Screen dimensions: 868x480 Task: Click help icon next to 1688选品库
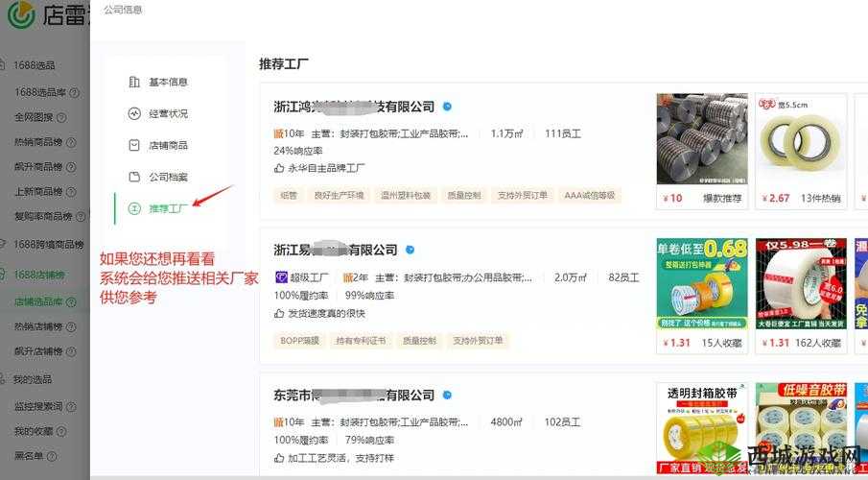tap(74, 92)
